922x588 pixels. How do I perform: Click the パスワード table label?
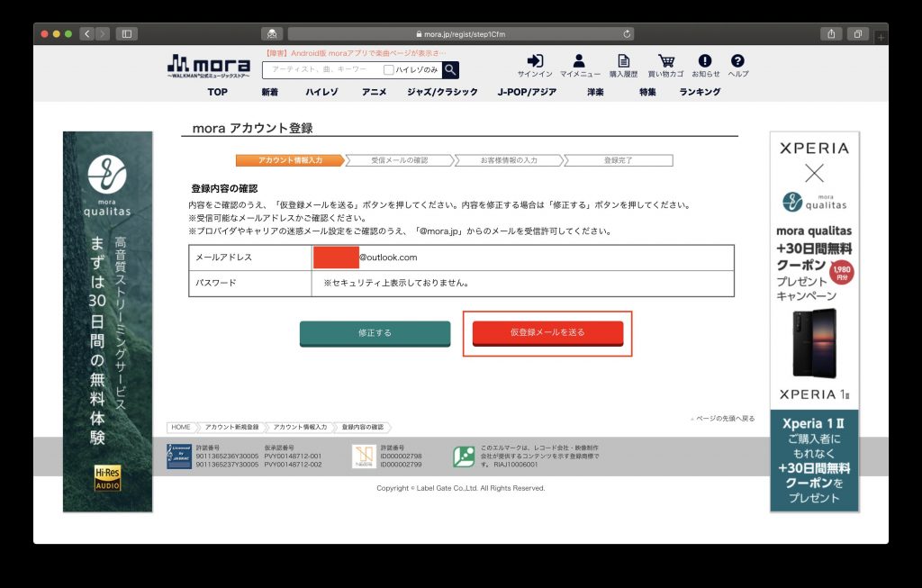[x=216, y=284]
